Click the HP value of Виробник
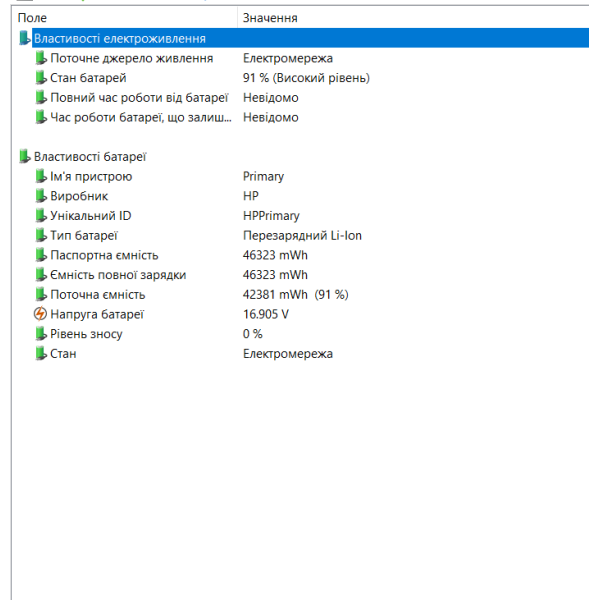This screenshot has width=600, height=600. [251, 196]
